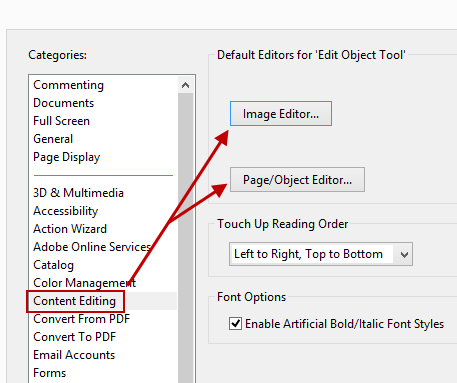Select the Documents category
The image size is (457, 383).
(x=64, y=103)
